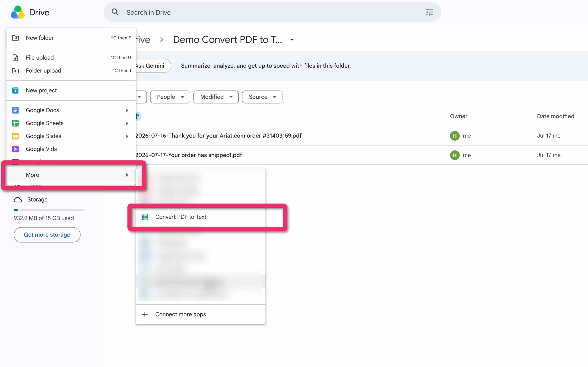Click the Google Slides icon
This screenshot has height=367, width=588.
[15, 136]
